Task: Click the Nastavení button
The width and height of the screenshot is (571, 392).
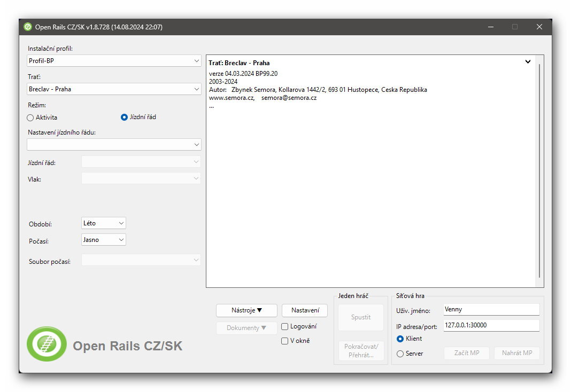Action: (x=305, y=310)
